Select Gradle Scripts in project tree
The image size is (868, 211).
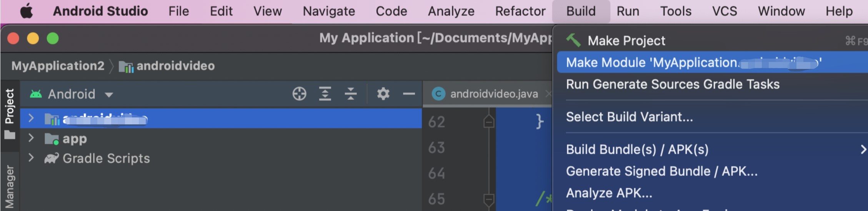106,158
